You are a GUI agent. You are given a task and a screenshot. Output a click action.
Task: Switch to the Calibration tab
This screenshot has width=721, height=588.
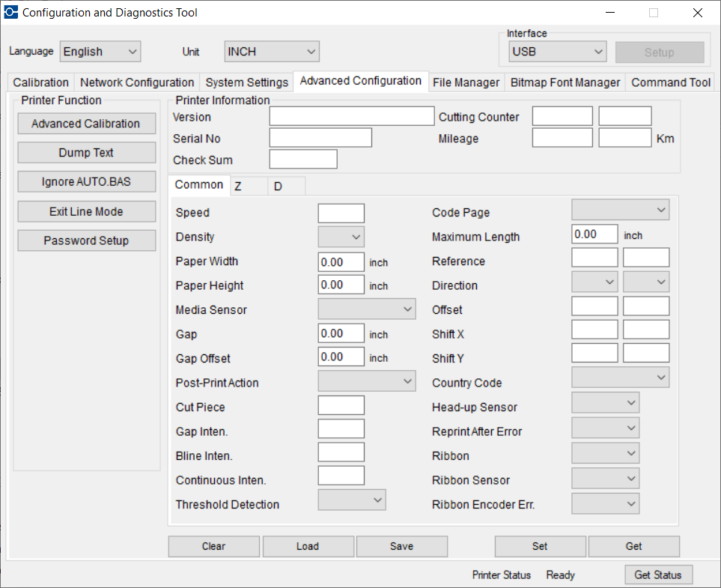[x=41, y=82]
